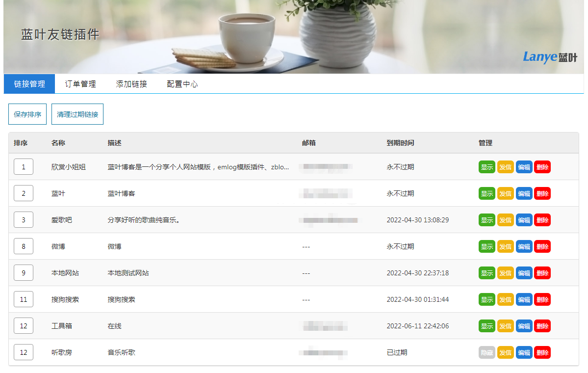Click sort order field with value 8
Screen dimensions: 588x373
(24, 246)
